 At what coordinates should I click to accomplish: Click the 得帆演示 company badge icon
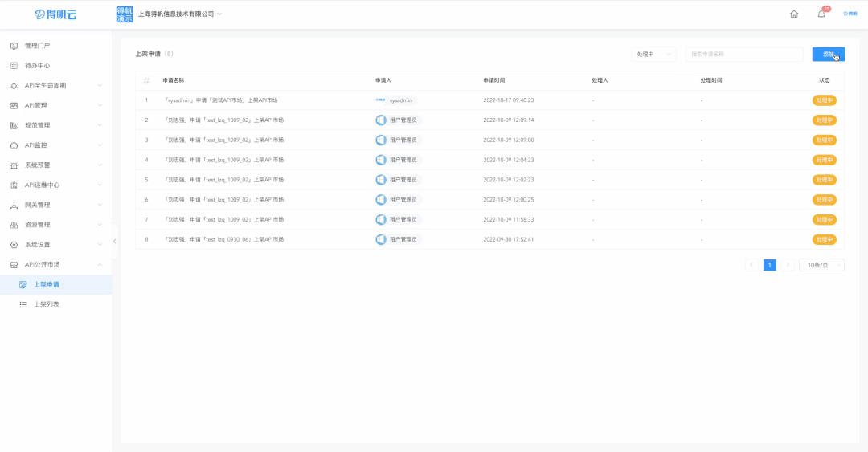(125, 14)
